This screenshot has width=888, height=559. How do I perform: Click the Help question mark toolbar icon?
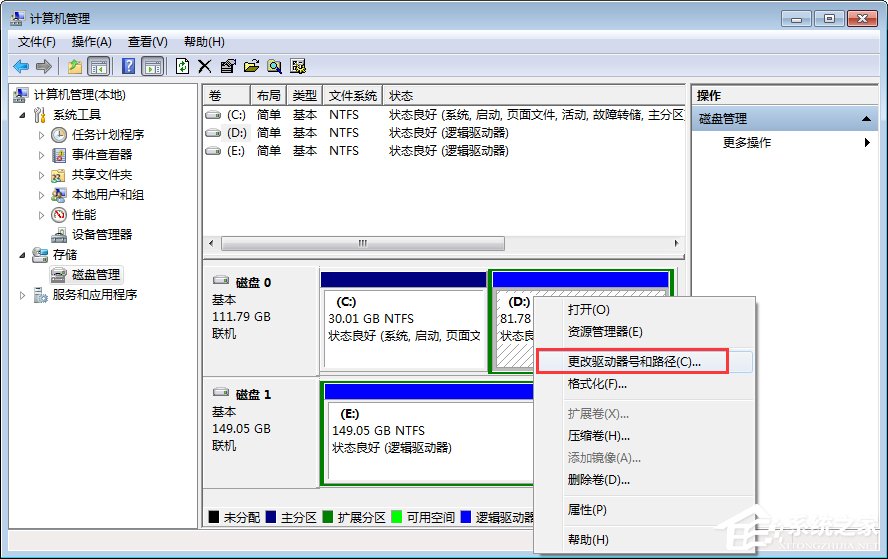tap(129, 66)
